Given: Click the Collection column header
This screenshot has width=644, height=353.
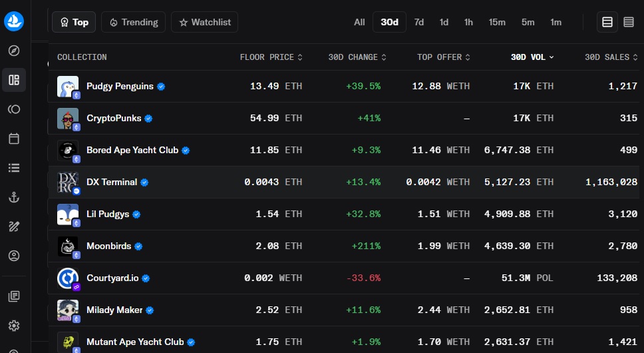Looking at the screenshot, I should point(82,57).
